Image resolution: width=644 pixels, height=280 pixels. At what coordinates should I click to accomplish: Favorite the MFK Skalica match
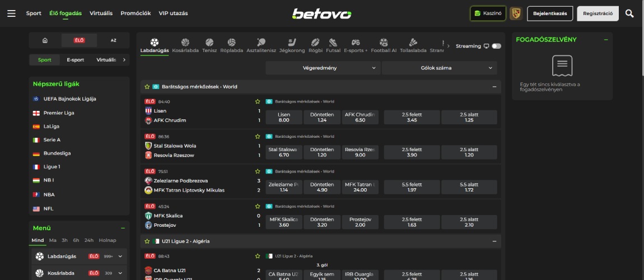tap(258, 206)
